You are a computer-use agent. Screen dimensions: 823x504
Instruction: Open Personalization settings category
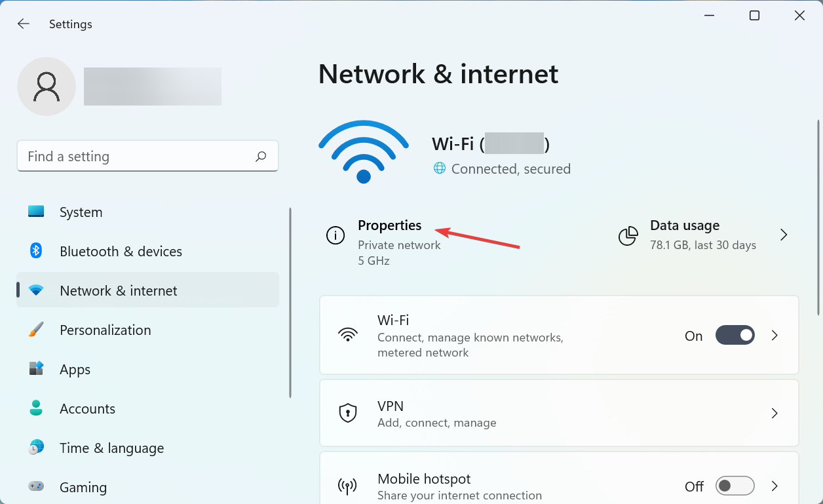pos(105,330)
